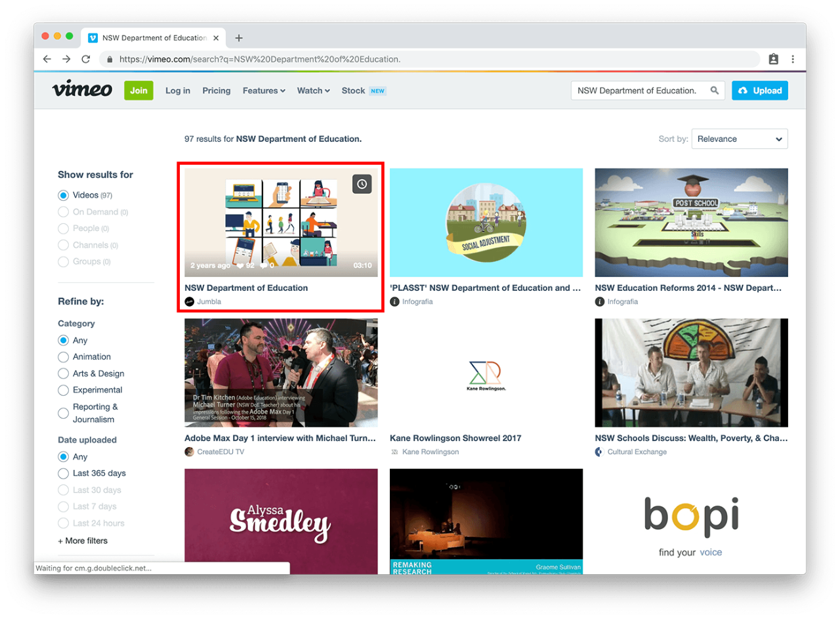This screenshot has width=840, height=619.
Task: Open the Remaking Research video thumbnail
Action: (x=486, y=521)
